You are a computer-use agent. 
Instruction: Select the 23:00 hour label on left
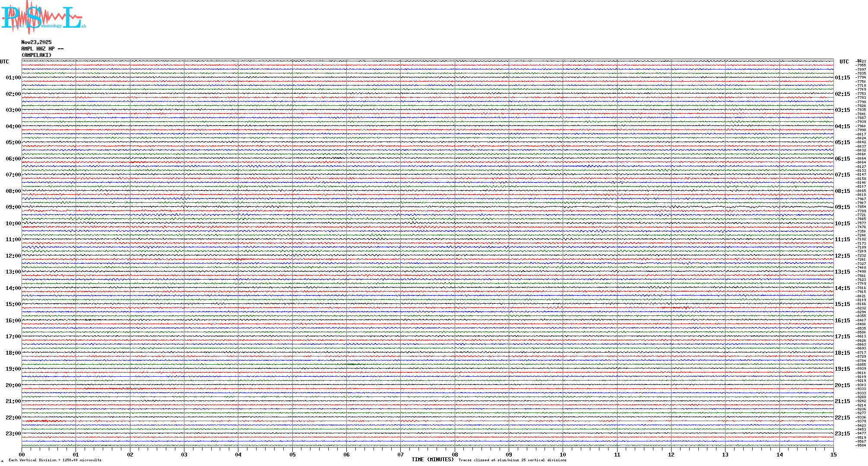click(13, 434)
